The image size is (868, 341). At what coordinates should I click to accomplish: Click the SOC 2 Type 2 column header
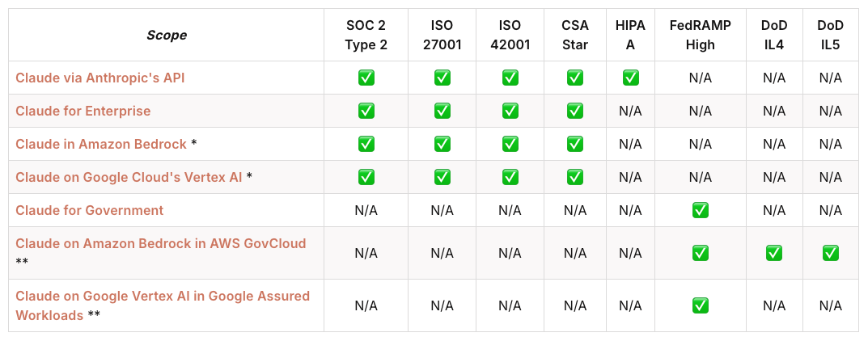366,35
